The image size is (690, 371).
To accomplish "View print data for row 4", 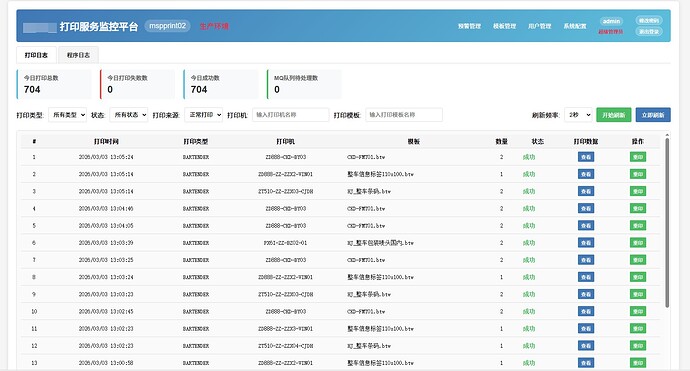I will tap(586, 209).
